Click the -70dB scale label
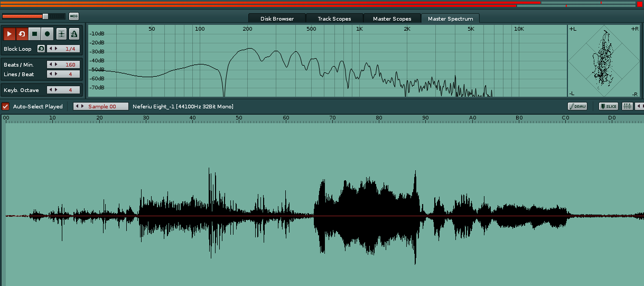Viewport: 644px width, 286px height. pos(97,87)
